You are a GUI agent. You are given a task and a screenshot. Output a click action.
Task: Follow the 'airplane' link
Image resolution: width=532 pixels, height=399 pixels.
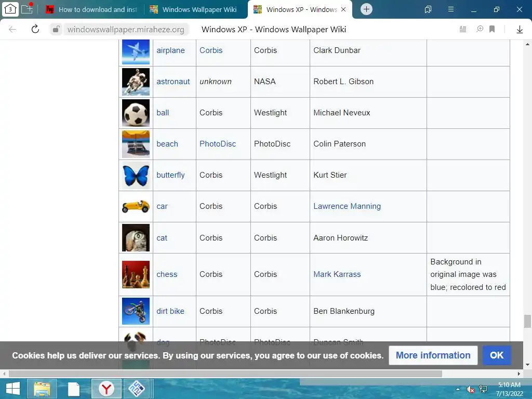[170, 50]
